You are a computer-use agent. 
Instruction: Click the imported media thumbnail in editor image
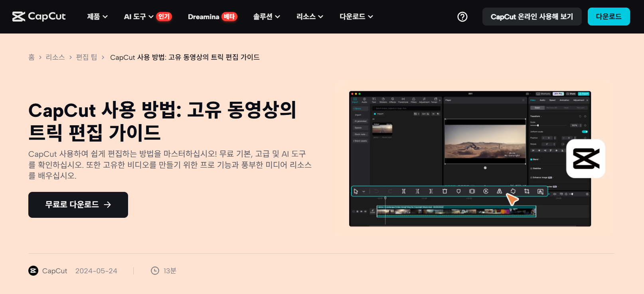[382, 129]
